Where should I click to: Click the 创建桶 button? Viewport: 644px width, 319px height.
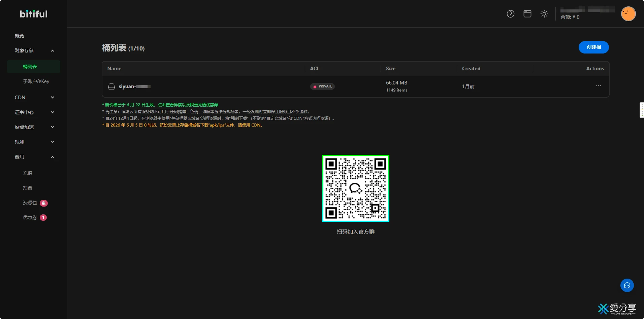pyautogui.click(x=593, y=47)
